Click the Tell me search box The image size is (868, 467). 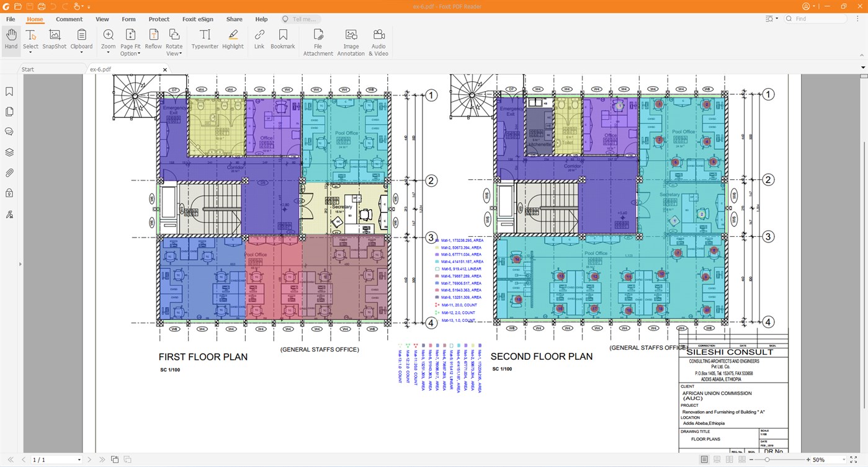point(300,19)
